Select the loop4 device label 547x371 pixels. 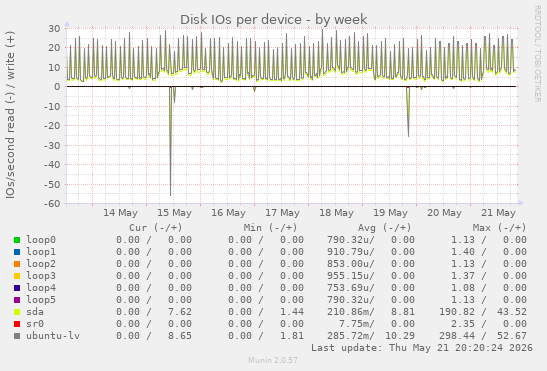pos(41,288)
